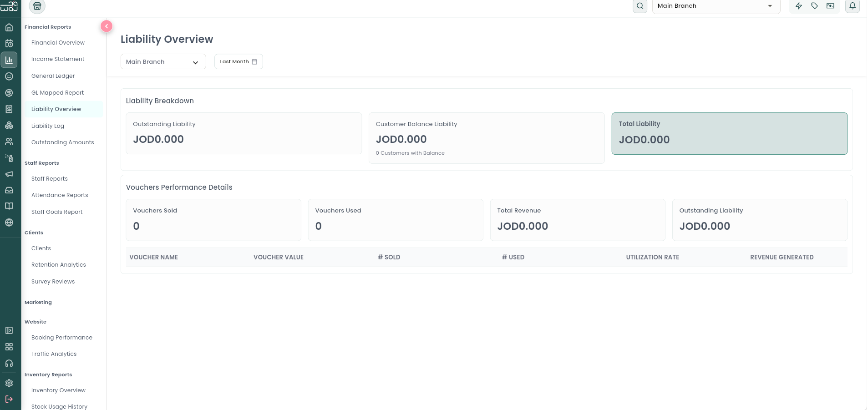Click the logout icon at the sidebar bottom
The width and height of the screenshot is (868, 410).
click(x=9, y=399)
